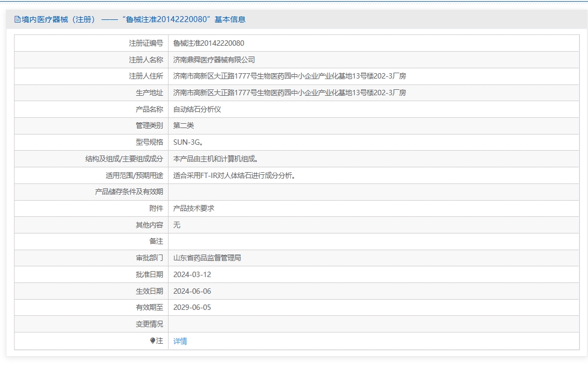Click the 注册人住所 address value
This screenshot has height=368, width=588.
(x=290, y=76)
